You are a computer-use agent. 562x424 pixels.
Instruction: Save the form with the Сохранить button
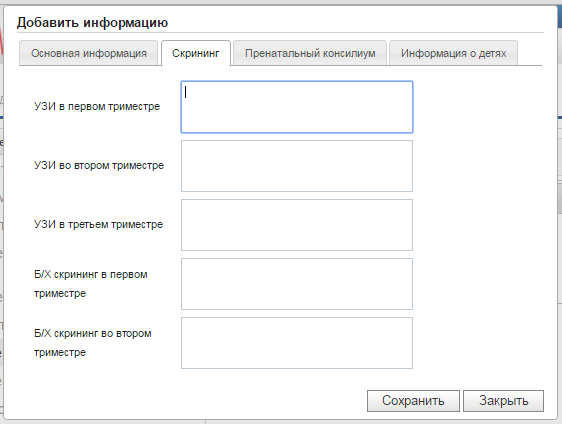coord(413,401)
